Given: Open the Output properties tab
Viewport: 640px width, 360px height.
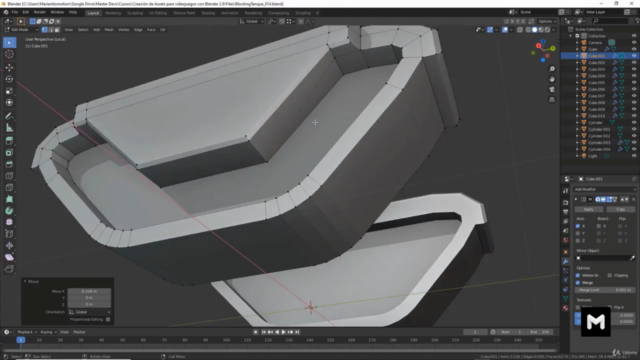Looking at the screenshot, I should point(565,212).
